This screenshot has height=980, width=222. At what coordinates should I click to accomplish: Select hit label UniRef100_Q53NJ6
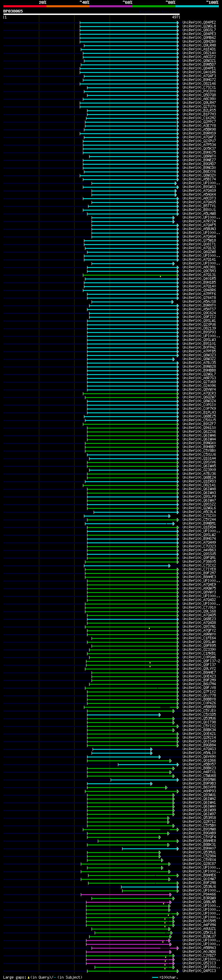199,886
